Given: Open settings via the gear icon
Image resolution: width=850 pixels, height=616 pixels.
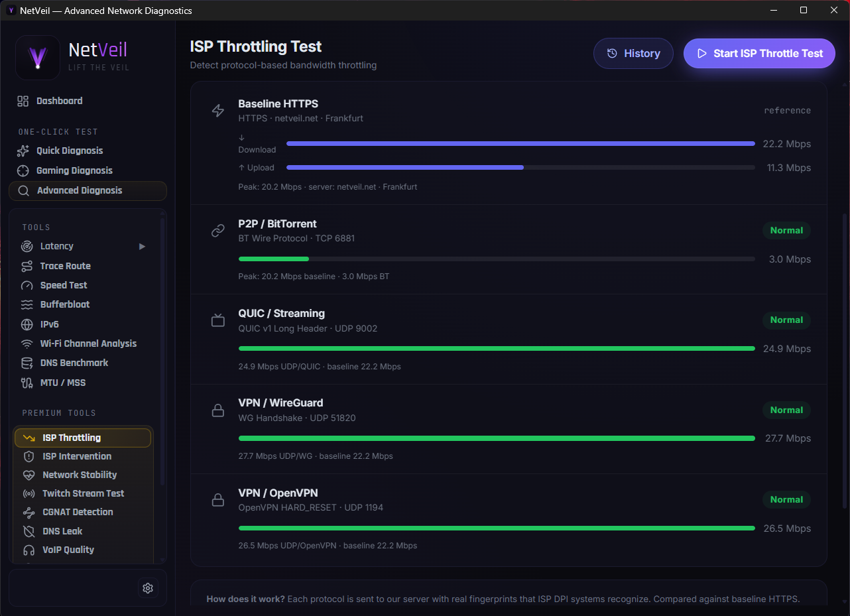Looking at the screenshot, I should (148, 588).
